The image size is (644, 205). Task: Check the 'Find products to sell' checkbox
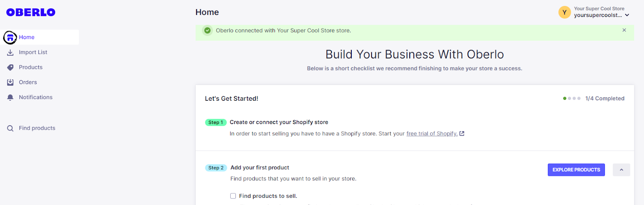click(x=233, y=196)
